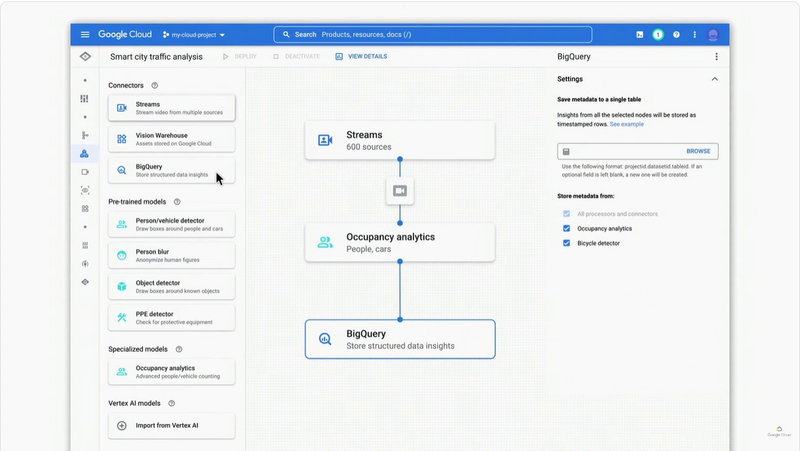Open the hamburger navigation menu
This screenshot has width=800, height=451.
pyautogui.click(x=85, y=35)
